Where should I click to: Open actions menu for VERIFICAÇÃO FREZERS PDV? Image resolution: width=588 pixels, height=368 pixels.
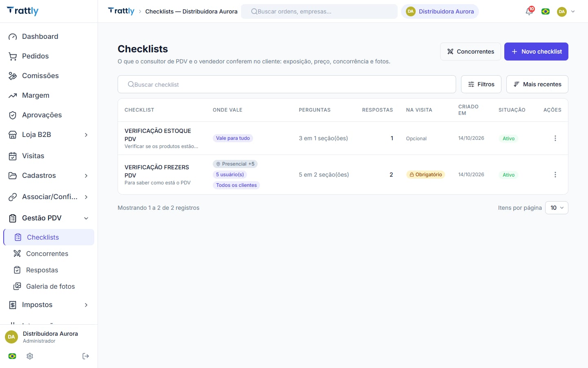click(555, 175)
